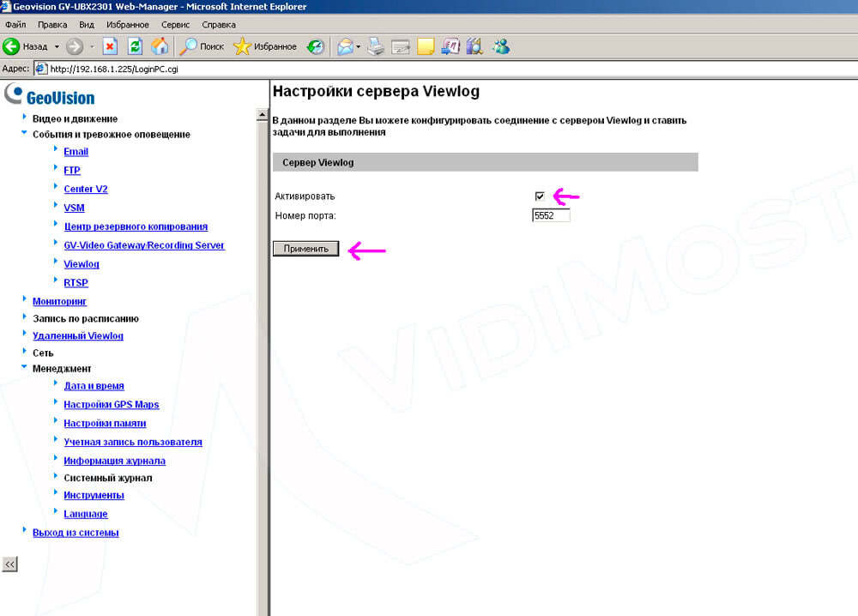This screenshot has width=858, height=616.
Task: Expand the Видео и движение section
Action: 24,118
